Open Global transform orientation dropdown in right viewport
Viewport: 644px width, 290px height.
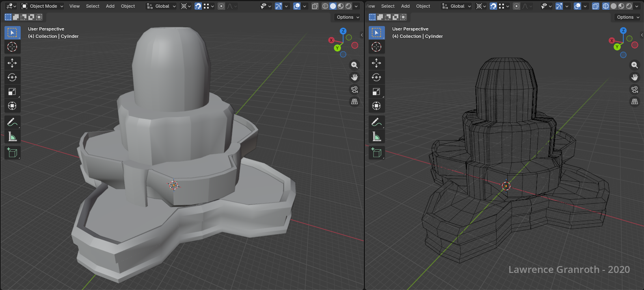tap(457, 6)
